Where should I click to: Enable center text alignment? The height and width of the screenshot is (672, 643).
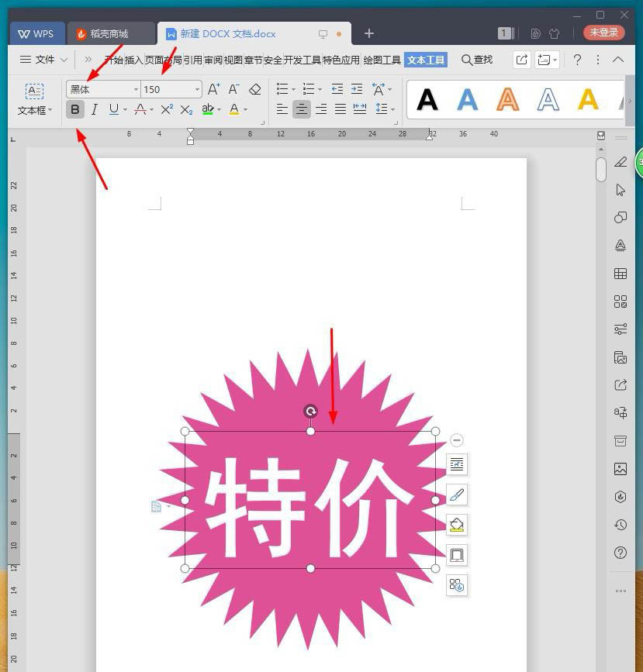[302, 109]
